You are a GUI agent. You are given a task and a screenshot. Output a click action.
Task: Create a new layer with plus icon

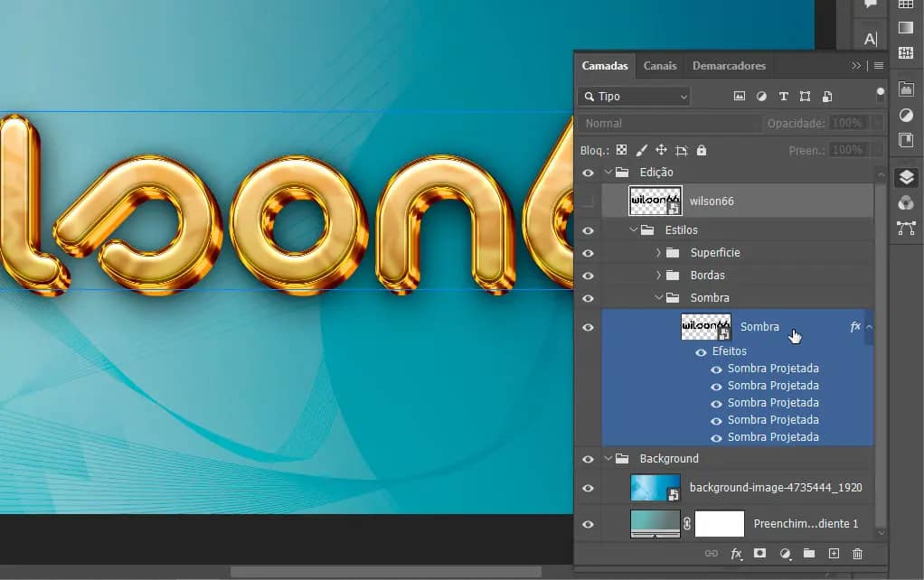(x=834, y=553)
